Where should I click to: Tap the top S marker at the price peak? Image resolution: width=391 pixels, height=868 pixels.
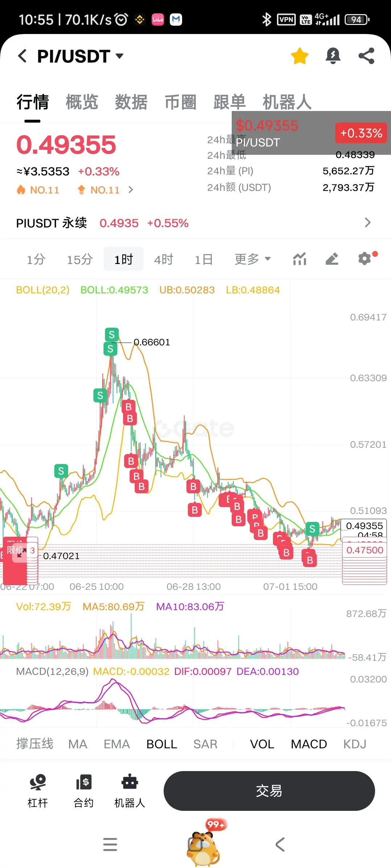[x=112, y=335]
